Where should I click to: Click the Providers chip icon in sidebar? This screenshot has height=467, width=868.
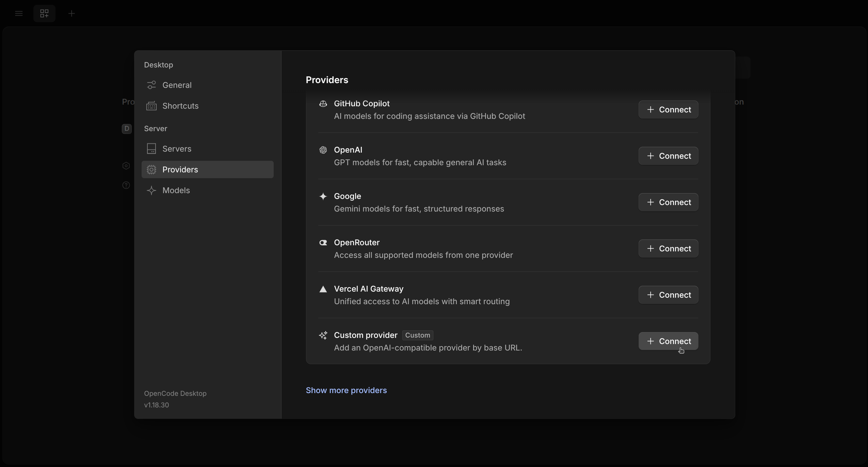(x=151, y=169)
